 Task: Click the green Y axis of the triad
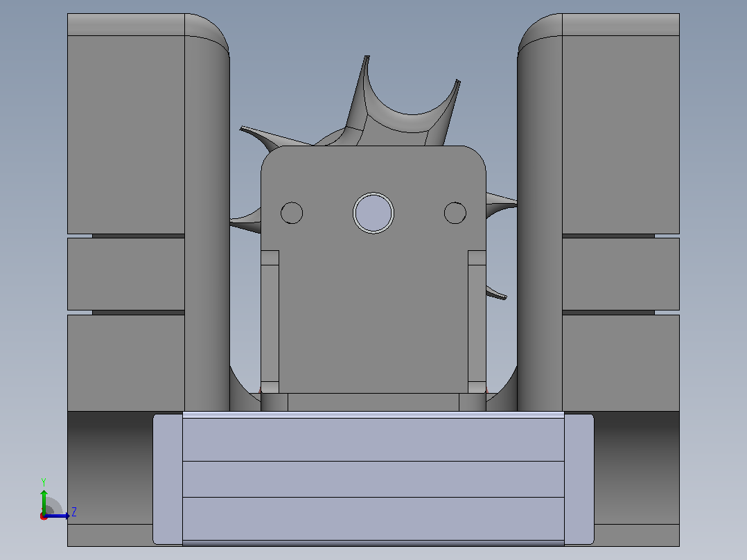(x=44, y=501)
